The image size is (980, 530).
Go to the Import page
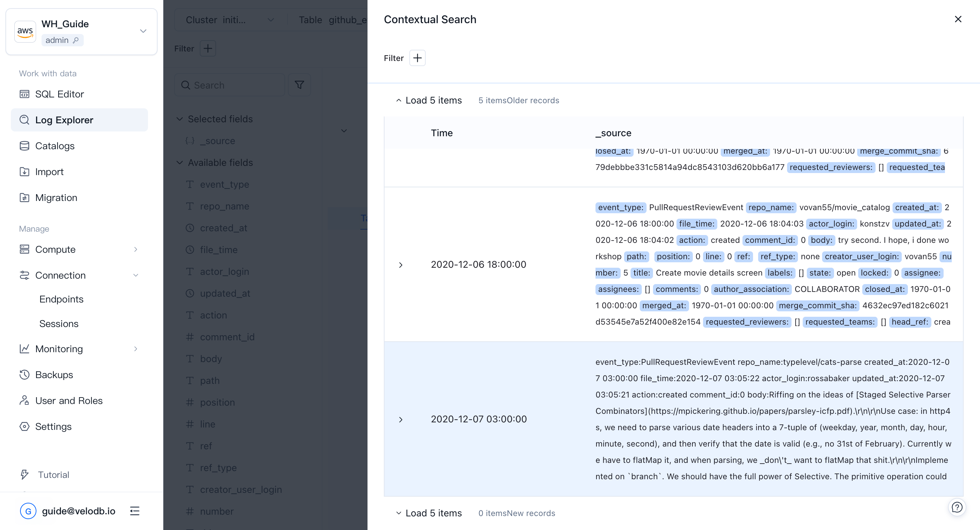coord(49,172)
